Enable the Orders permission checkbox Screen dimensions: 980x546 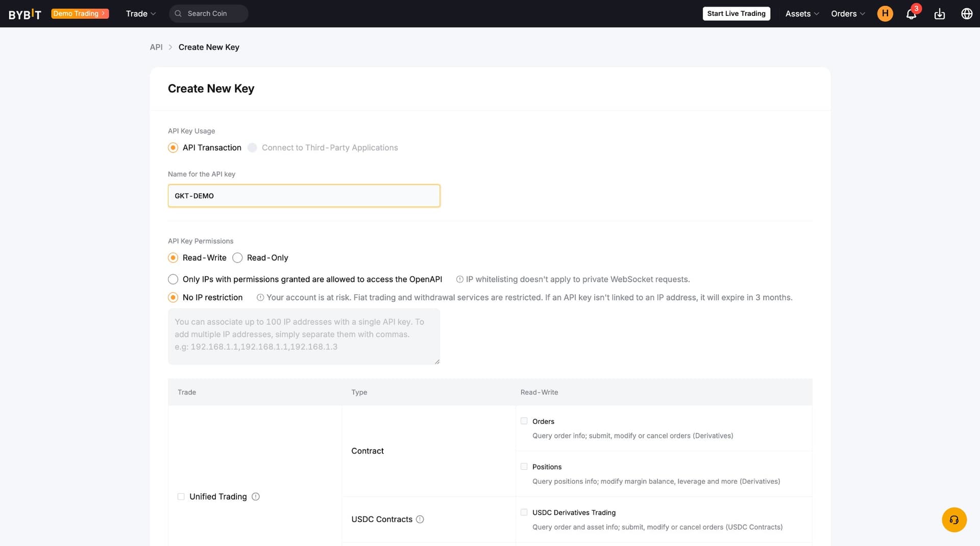point(524,421)
